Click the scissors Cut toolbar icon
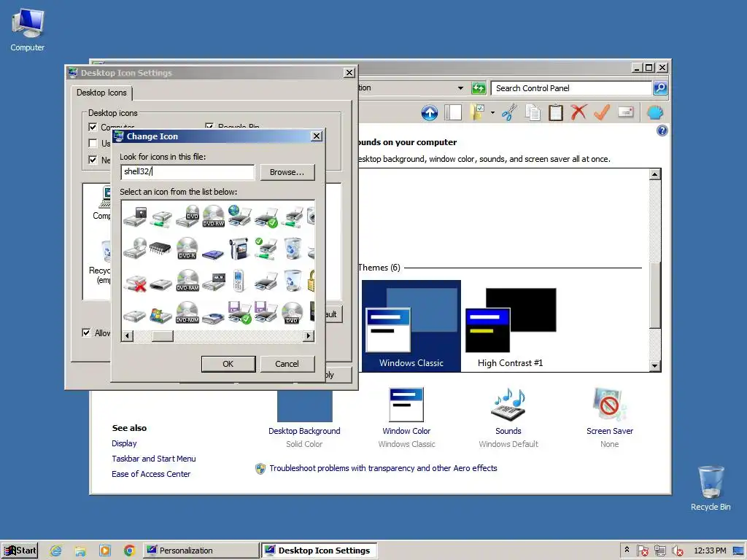 [508, 113]
